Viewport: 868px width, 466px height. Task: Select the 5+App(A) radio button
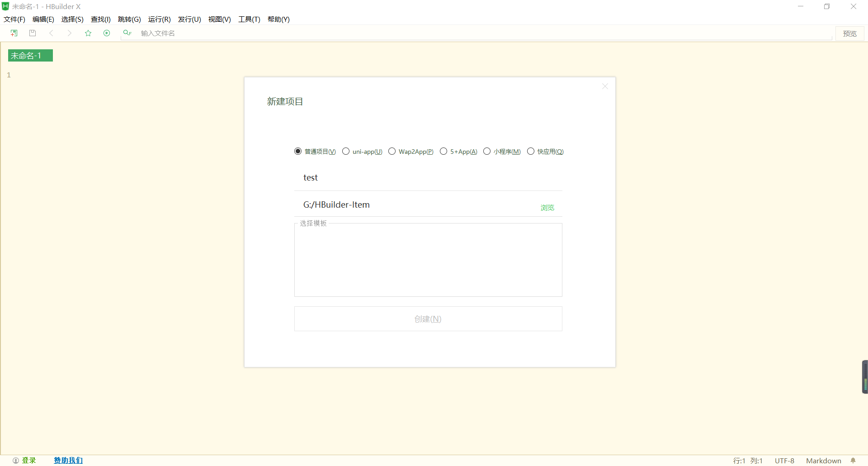pos(443,151)
